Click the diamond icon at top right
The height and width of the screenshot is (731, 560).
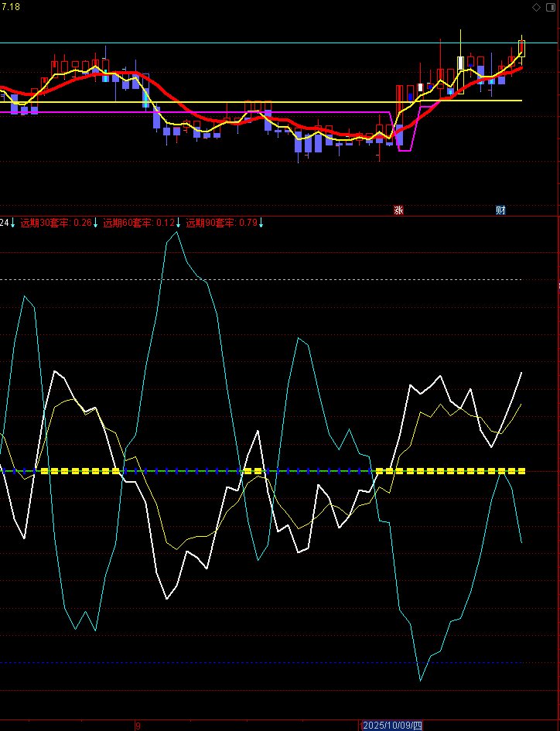537,7
